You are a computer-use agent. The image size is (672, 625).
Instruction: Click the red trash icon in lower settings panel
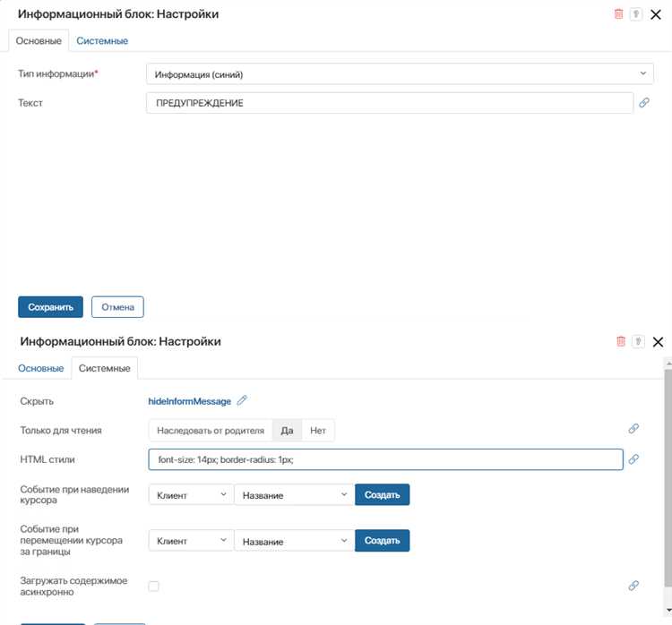[621, 341]
